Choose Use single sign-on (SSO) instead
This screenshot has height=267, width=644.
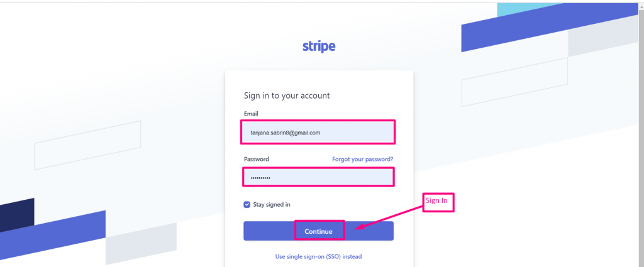(318, 256)
